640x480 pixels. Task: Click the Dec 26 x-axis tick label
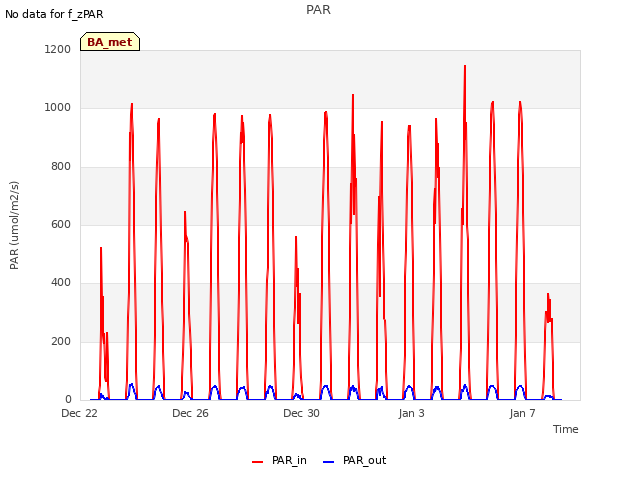(x=191, y=413)
